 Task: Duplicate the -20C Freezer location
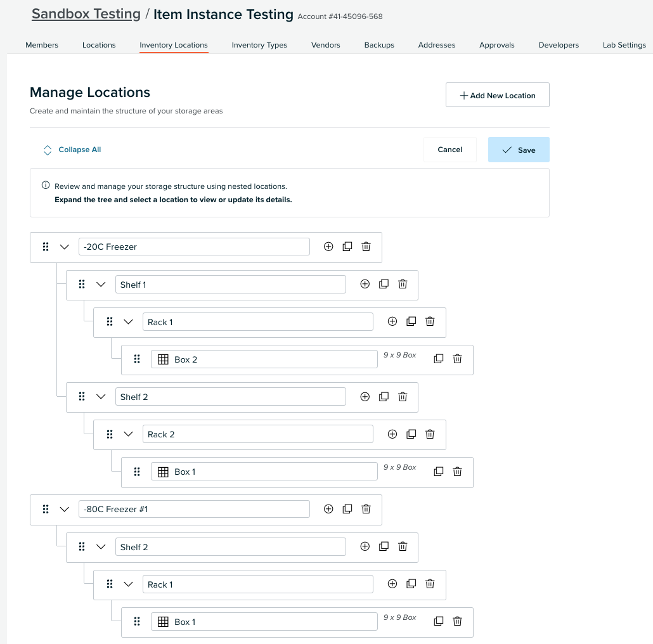[x=347, y=247]
